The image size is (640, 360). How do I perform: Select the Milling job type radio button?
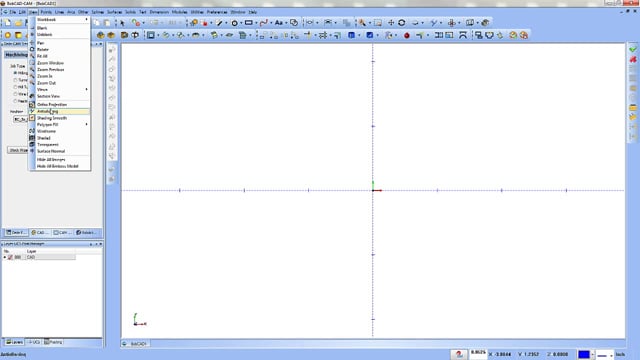tap(16, 73)
